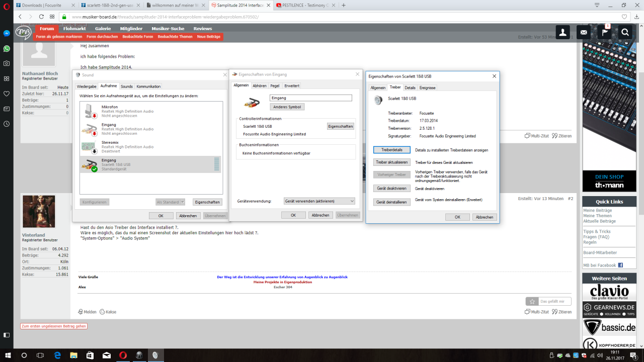Open the forum inbox envelope icon

584,32
